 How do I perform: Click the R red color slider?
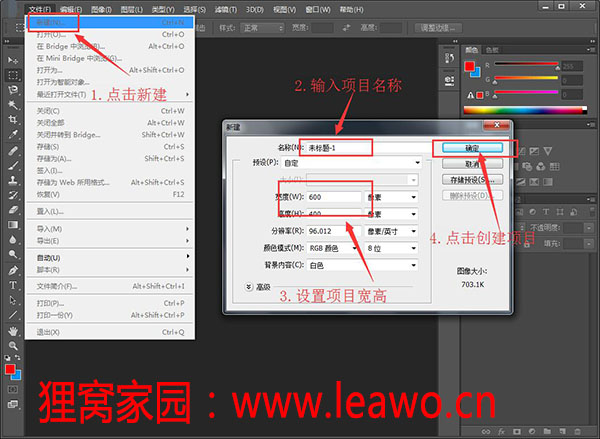[526, 64]
